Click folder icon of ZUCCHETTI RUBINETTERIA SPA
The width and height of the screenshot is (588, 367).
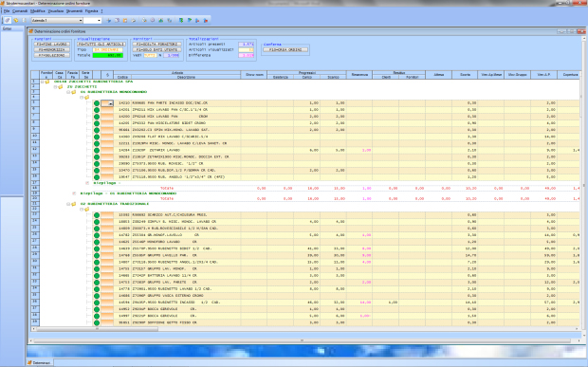[x=47, y=82]
